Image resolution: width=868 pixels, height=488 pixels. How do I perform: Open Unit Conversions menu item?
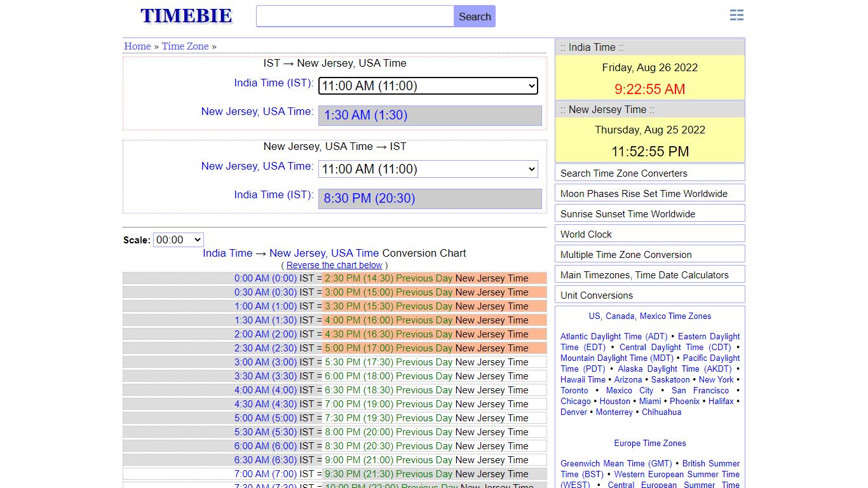click(650, 295)
